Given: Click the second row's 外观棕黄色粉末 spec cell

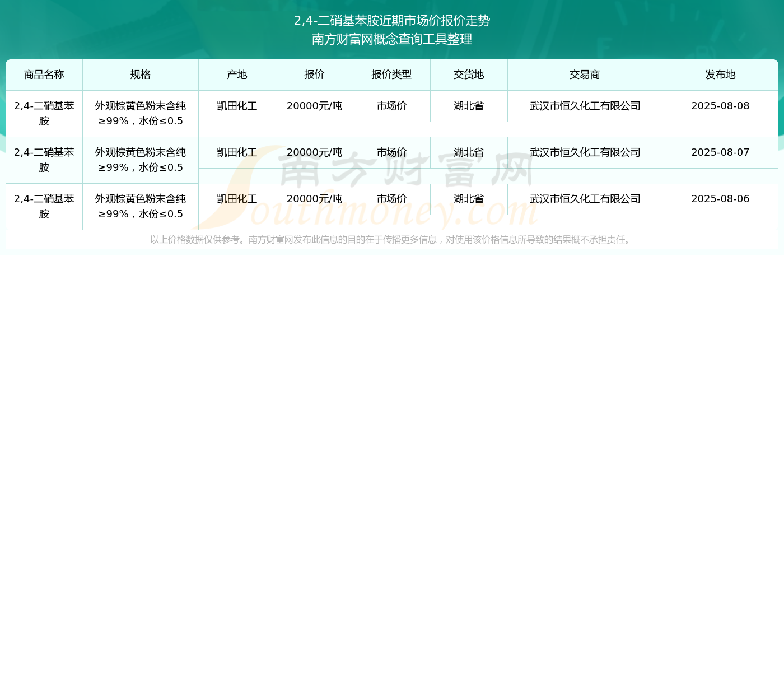Looking at the screenshot, I should click(x=141, y=160).
